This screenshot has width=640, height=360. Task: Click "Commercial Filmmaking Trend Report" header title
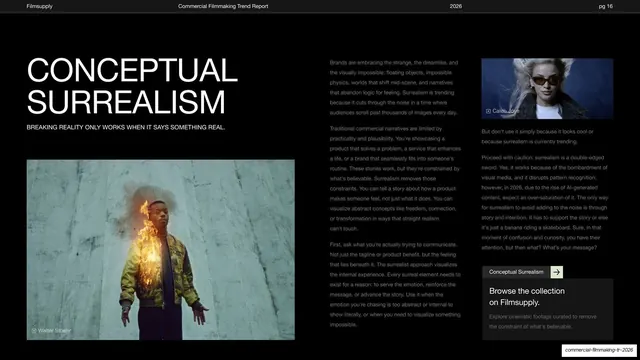pos(223,6)
